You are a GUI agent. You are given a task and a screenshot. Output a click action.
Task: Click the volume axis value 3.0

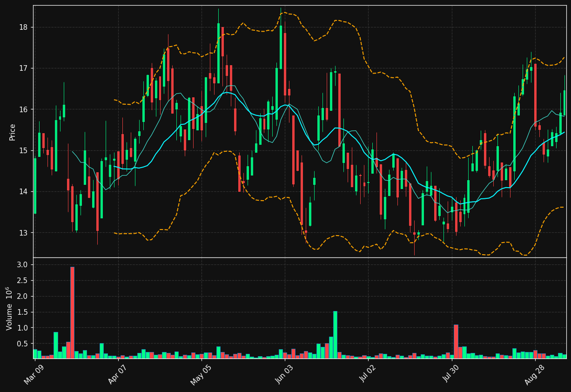(23, 264)
